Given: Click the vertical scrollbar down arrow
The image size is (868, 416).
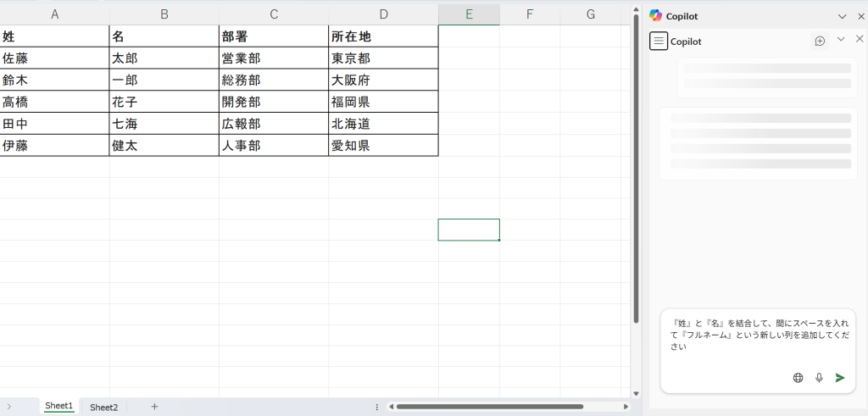Looking at the screenshot, I should click(636, 393).
